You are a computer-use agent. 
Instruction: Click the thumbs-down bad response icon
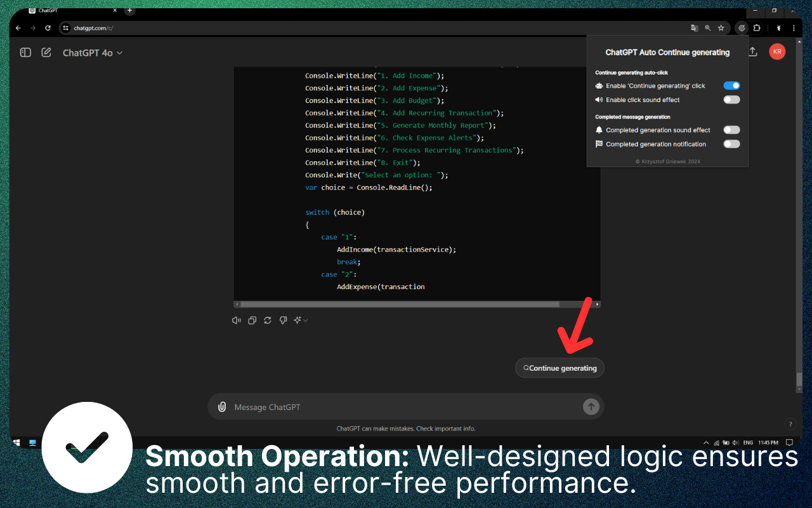[x=284, y=321]
